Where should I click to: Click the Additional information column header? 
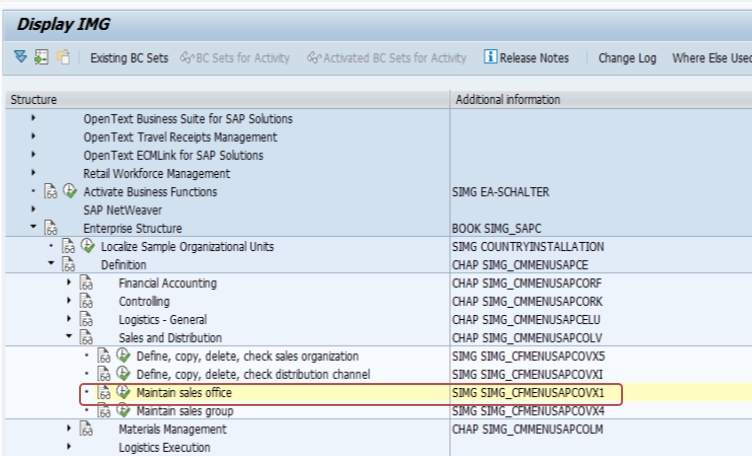point(601,99)
